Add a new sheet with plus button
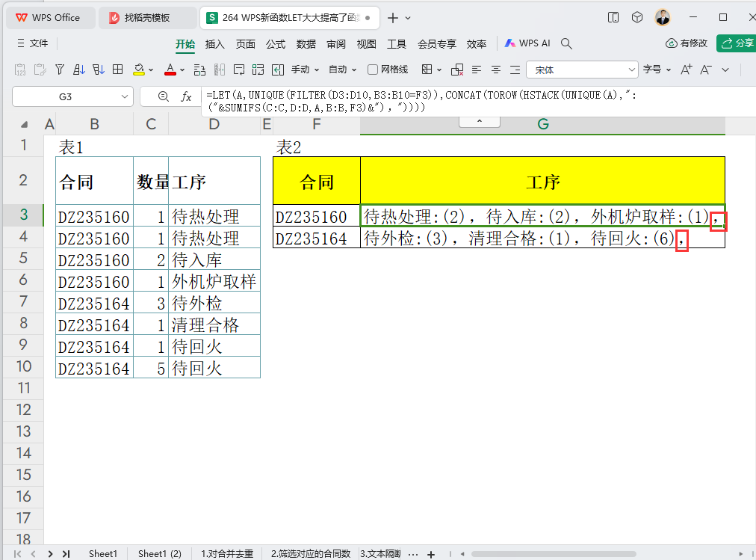Image resolution: width=756 pixels, height=560 pixels. (431, 554)
